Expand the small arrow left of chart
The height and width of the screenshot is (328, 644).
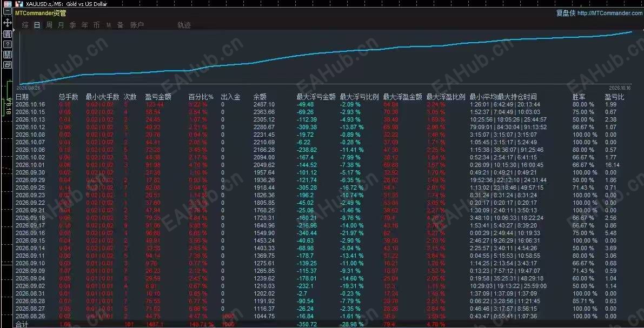coord(14,30)
